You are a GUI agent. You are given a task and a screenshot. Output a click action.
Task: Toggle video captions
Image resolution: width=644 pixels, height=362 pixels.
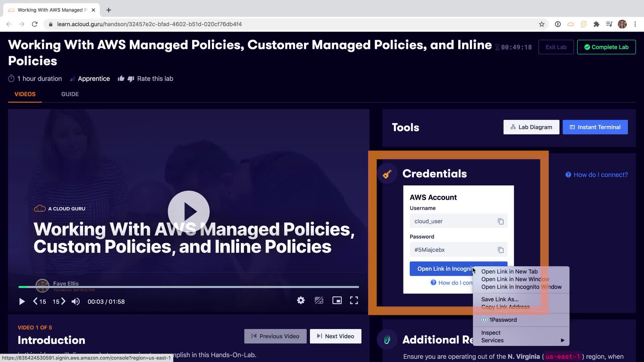[x=319, y=300]
